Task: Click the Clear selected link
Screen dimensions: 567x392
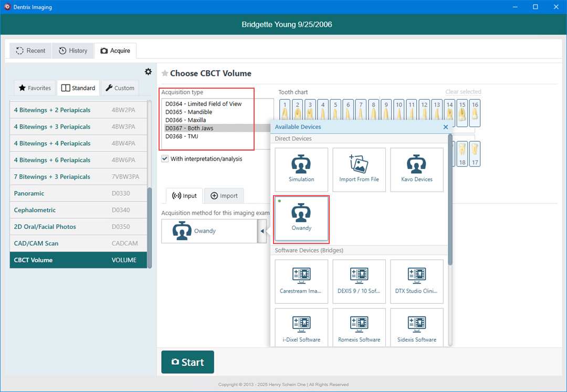Action: click(463, 92)
